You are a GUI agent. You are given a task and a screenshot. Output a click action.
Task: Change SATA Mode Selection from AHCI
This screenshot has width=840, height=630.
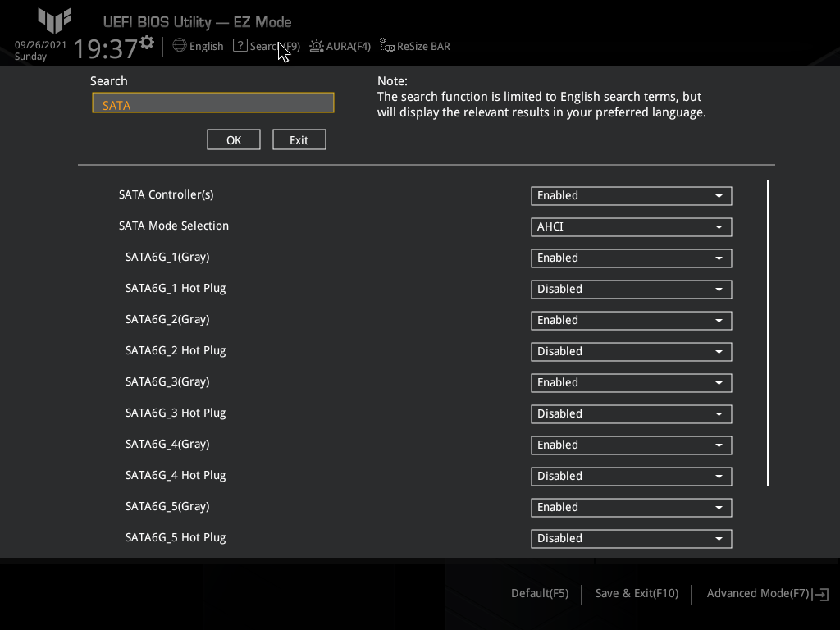point(631,227)
